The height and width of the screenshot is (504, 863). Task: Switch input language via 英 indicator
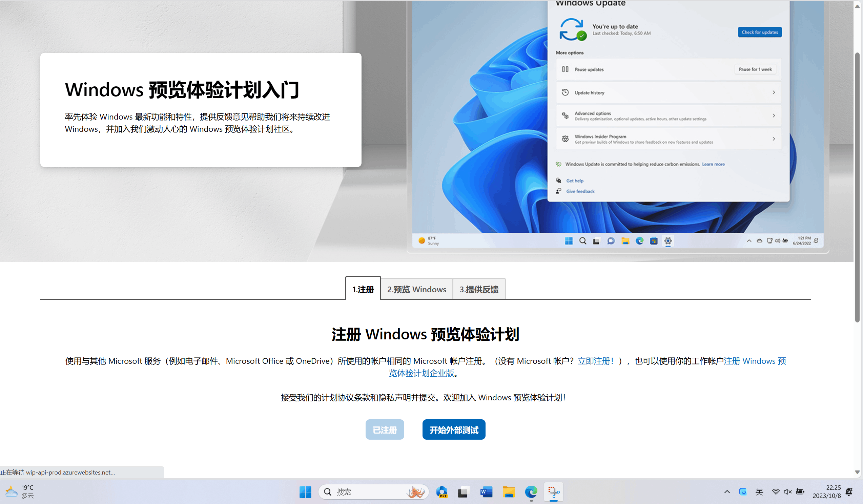(x=759, y=492)
